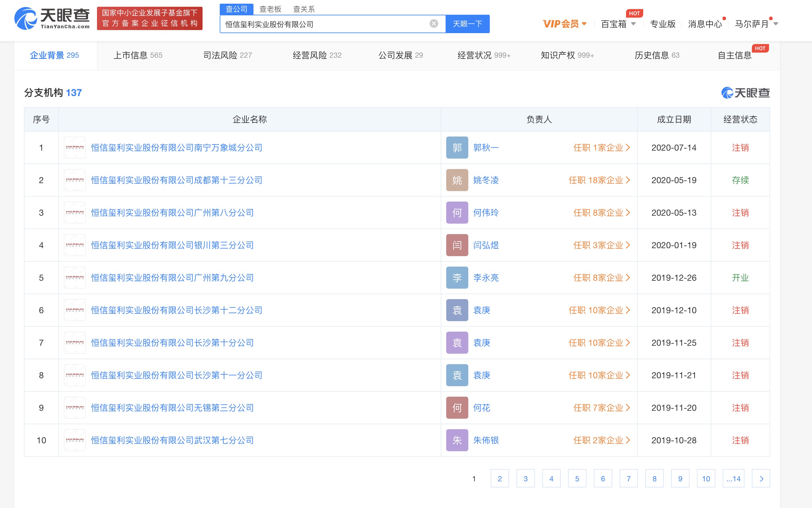
Task: Open 广州第八分公司 company link
Action: [172, 213]
